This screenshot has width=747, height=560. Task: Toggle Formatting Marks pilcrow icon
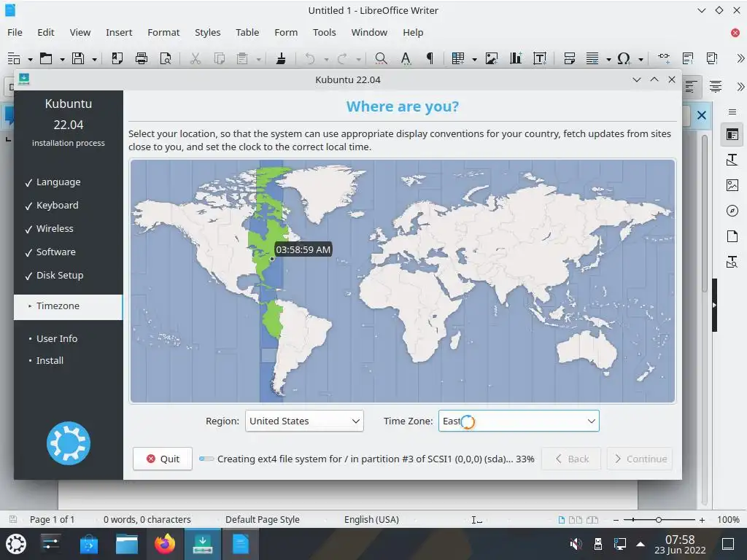pyautogui.click(x=430, y=58)
